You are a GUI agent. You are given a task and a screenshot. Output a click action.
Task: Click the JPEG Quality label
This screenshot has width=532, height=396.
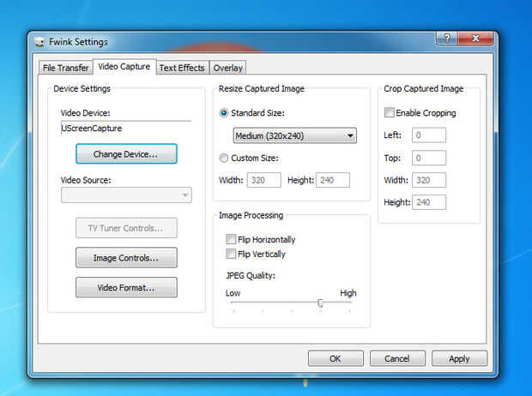(251, 276)
